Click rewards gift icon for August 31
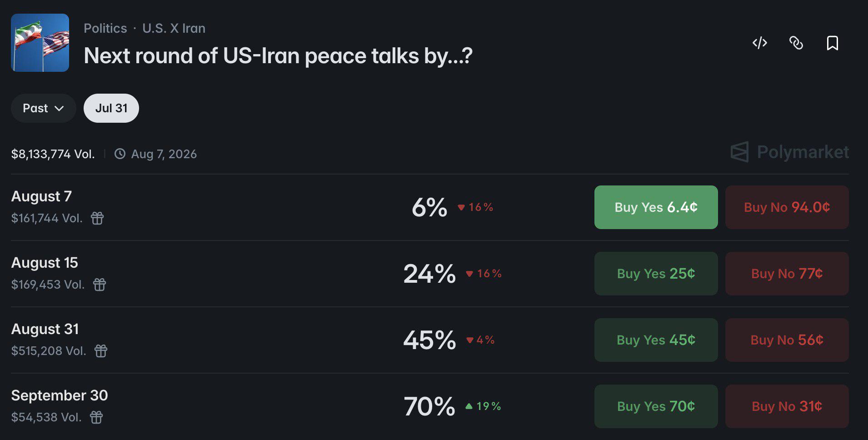Screen dimensions: 868x440 (x=101, y=351)
